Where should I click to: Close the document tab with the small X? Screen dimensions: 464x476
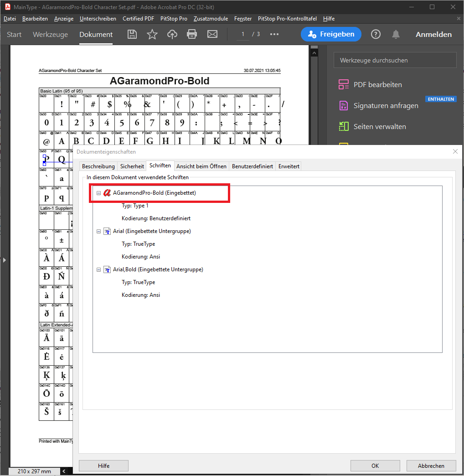click(x=459, y=19)
